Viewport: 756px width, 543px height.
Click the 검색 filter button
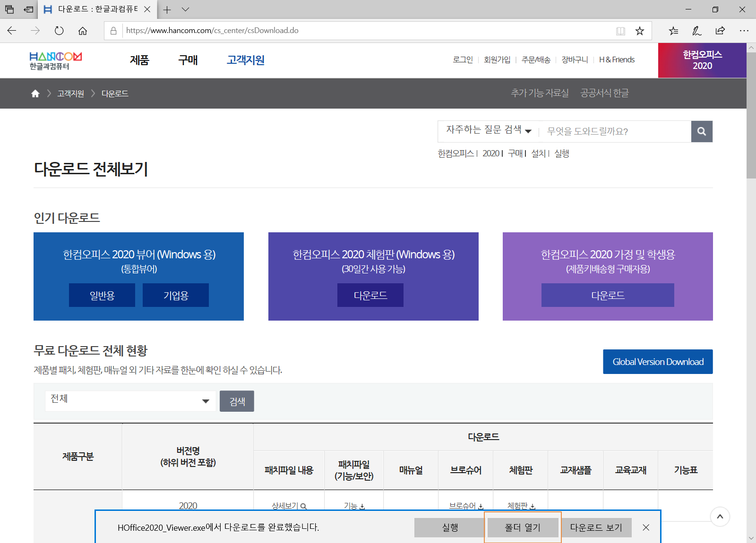point(237,401)
